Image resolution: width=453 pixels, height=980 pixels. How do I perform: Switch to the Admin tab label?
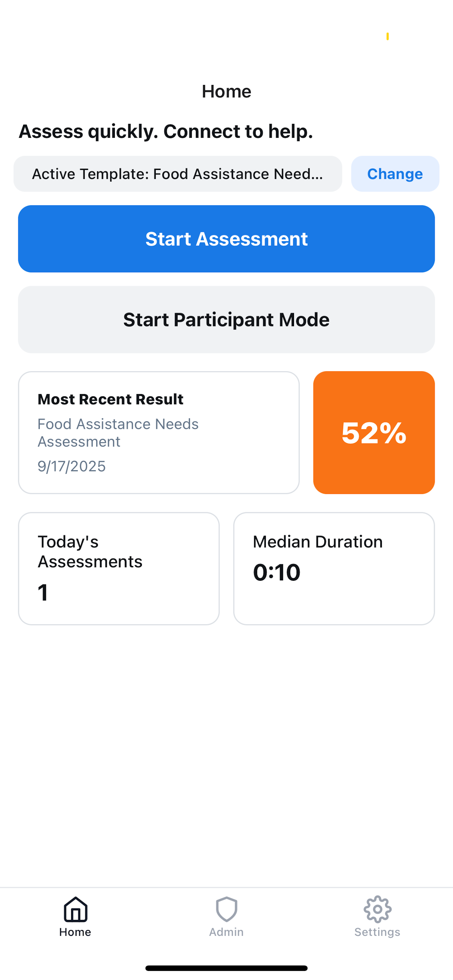tap(226, 932)
